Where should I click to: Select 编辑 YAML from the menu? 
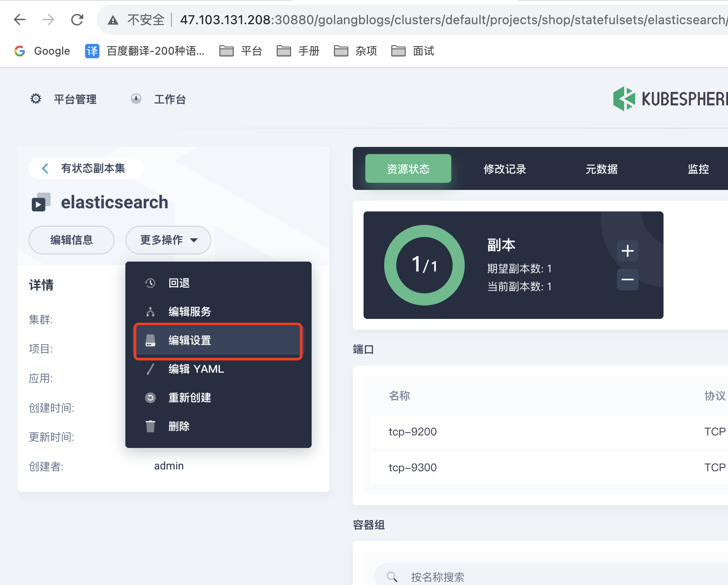(218, 369)
